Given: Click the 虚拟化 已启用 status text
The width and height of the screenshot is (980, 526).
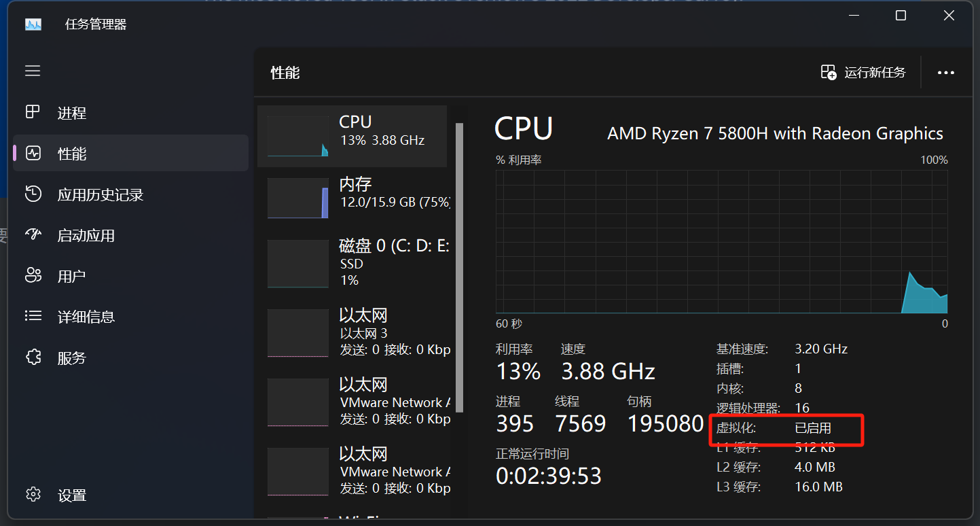Looking at the screenshot, I should (813, 429).
